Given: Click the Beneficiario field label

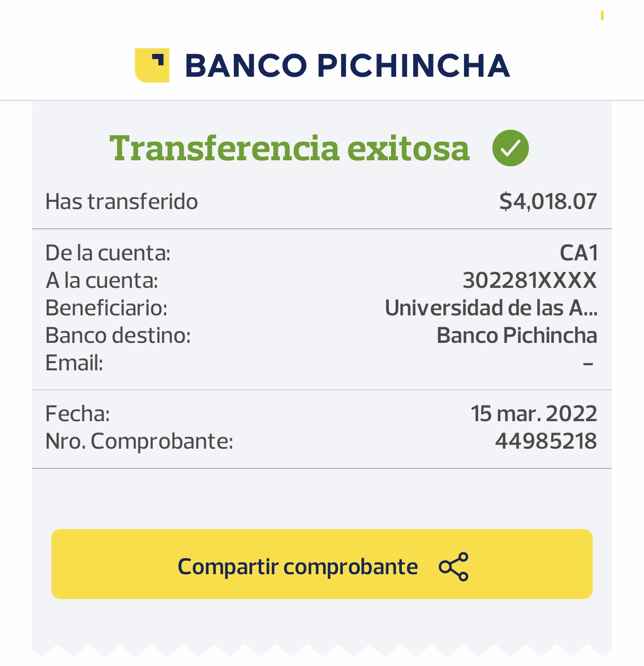Looking at the screenshot, I should [106, 308].
